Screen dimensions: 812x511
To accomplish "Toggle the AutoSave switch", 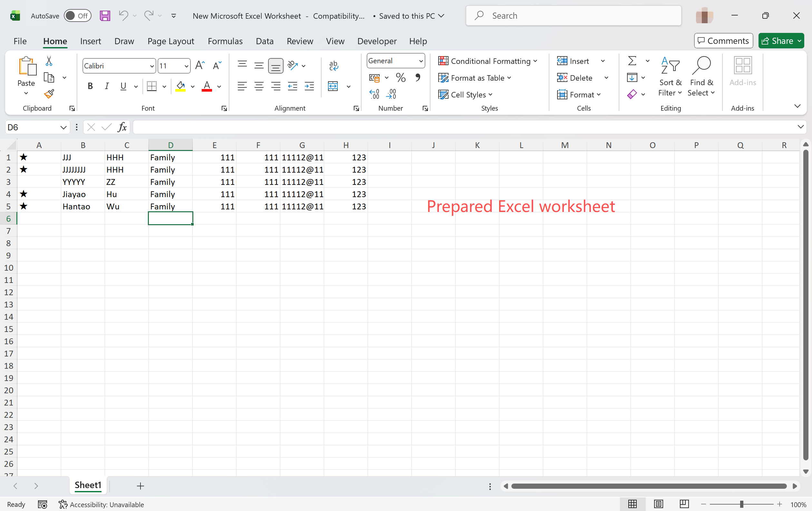I will (x=78, y=16).
